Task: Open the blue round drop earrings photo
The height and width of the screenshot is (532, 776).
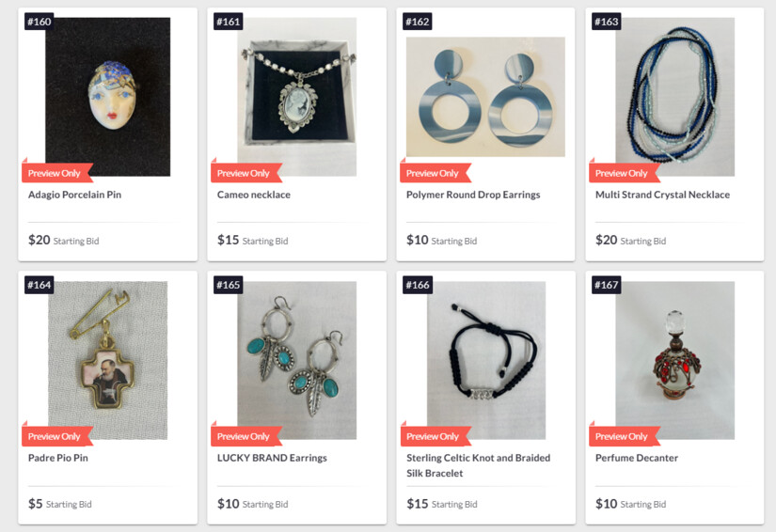Action: click(485, 97)
